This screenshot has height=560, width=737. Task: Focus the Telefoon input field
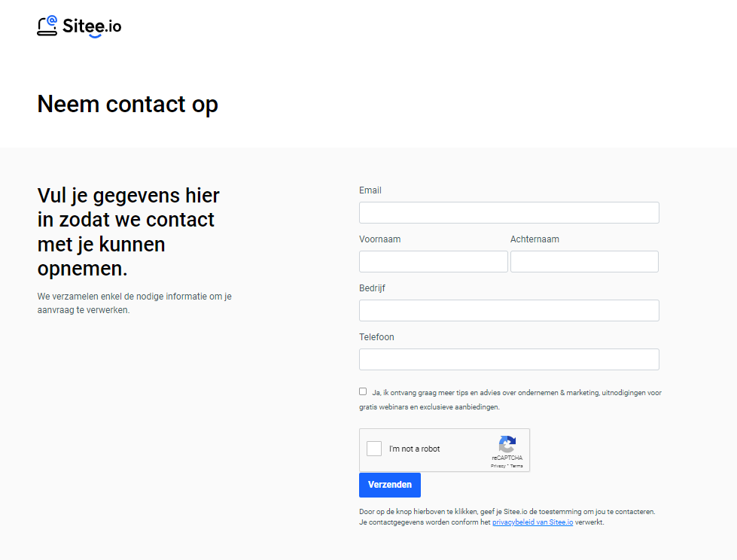509,359
